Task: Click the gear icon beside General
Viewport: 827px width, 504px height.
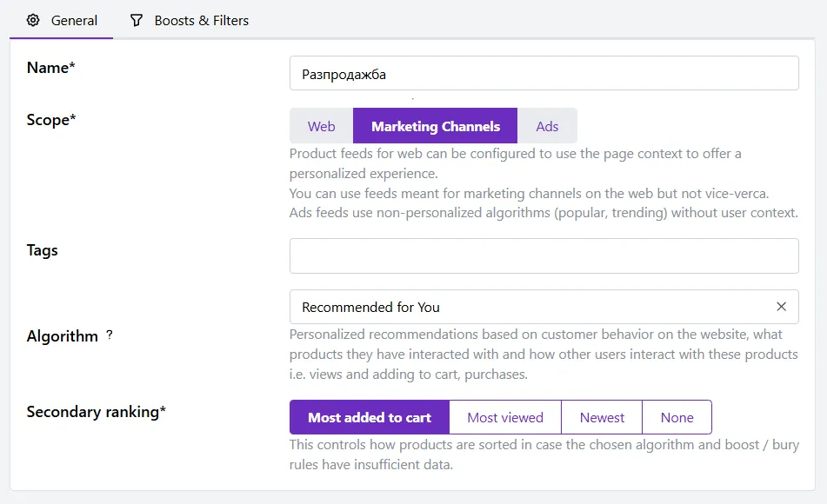Action: tap(33, 21)
